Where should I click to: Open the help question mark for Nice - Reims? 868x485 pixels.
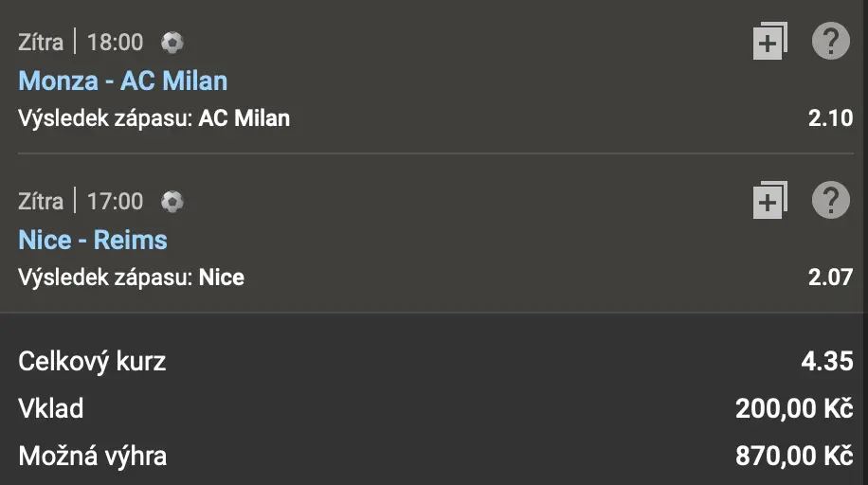pos(830,201)
